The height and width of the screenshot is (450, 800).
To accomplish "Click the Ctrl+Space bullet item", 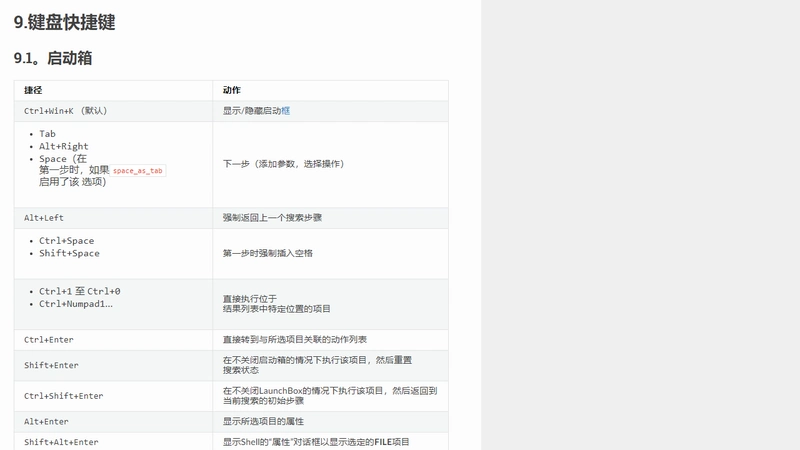I will 67,241.
